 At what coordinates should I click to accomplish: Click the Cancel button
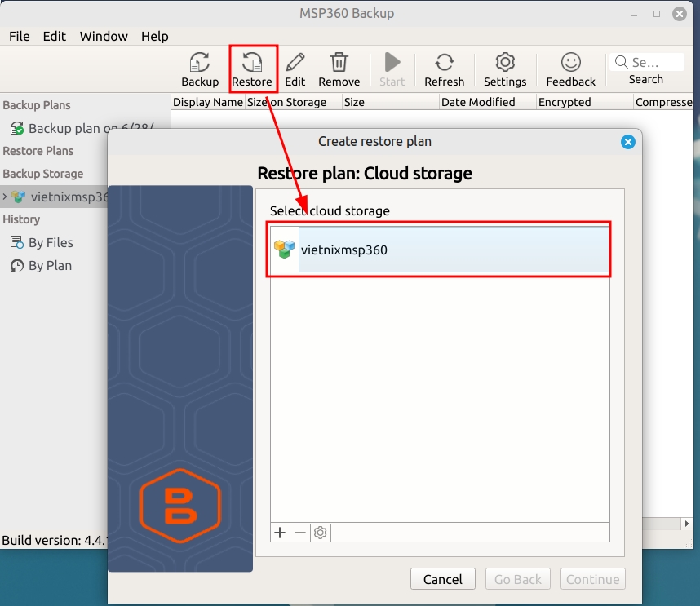(442, 579)
